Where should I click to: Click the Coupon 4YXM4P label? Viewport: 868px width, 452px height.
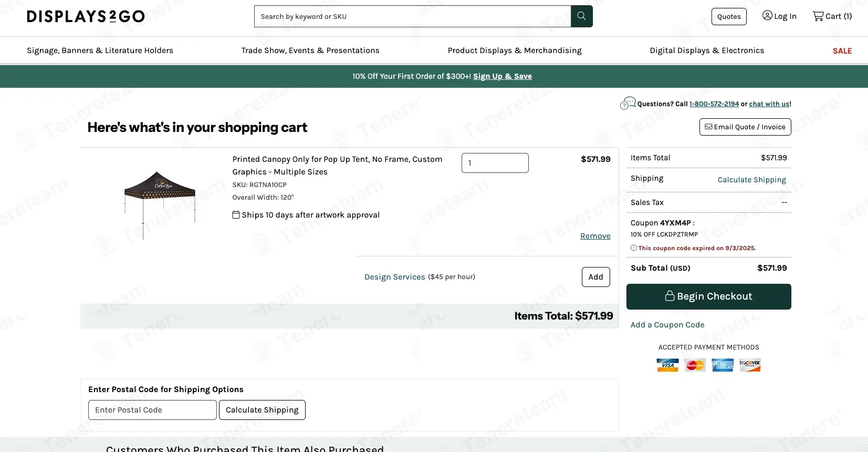662,223
